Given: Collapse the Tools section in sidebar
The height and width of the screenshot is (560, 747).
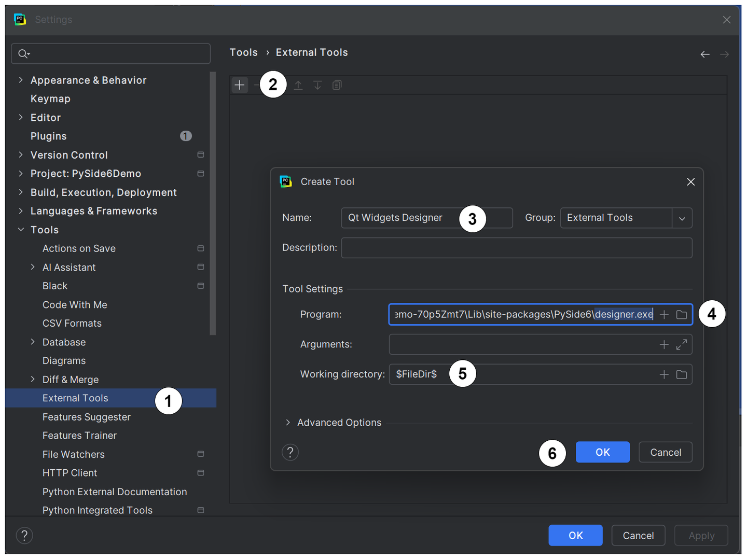Looking at the screenshot, I should pos(21,229).
